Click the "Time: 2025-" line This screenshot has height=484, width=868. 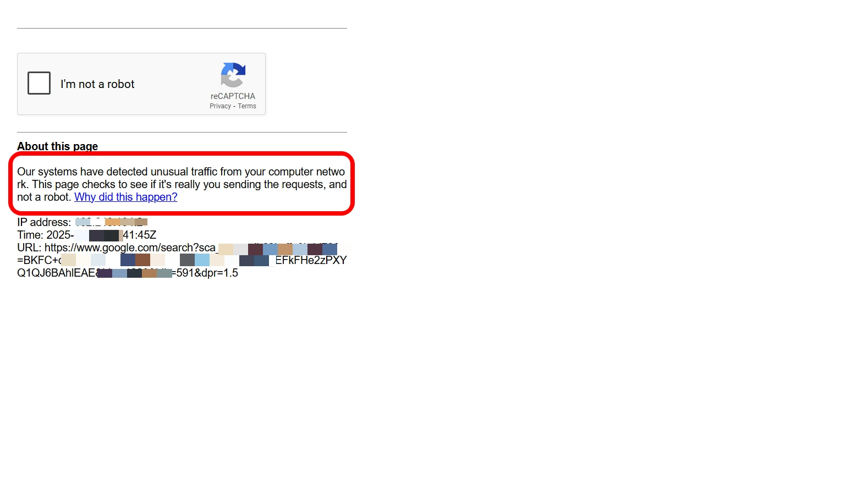[x=87, y=235]
